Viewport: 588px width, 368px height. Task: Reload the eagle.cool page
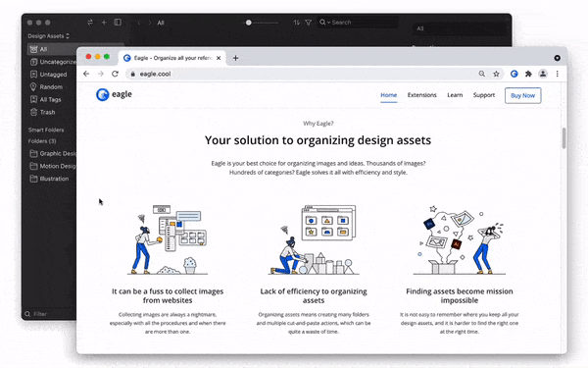[115, 74]
